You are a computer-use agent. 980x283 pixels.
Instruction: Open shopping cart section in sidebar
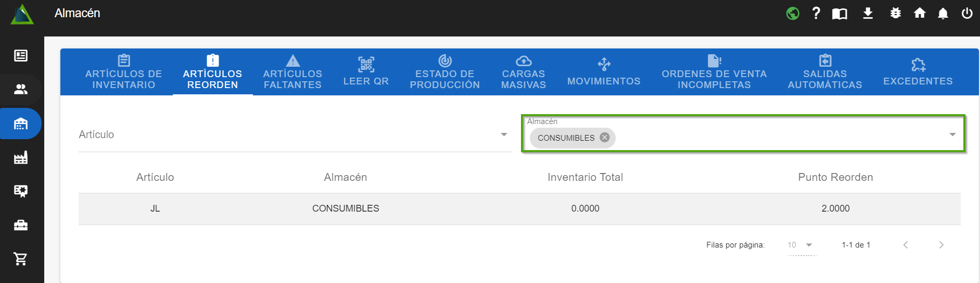tap(21, 259)
